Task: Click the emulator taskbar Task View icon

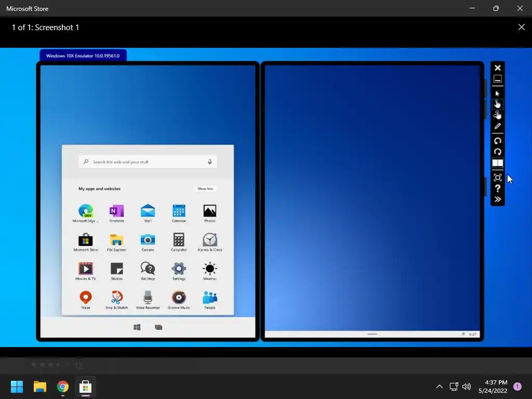Action: pyautogui.click(x=158, y=327)
